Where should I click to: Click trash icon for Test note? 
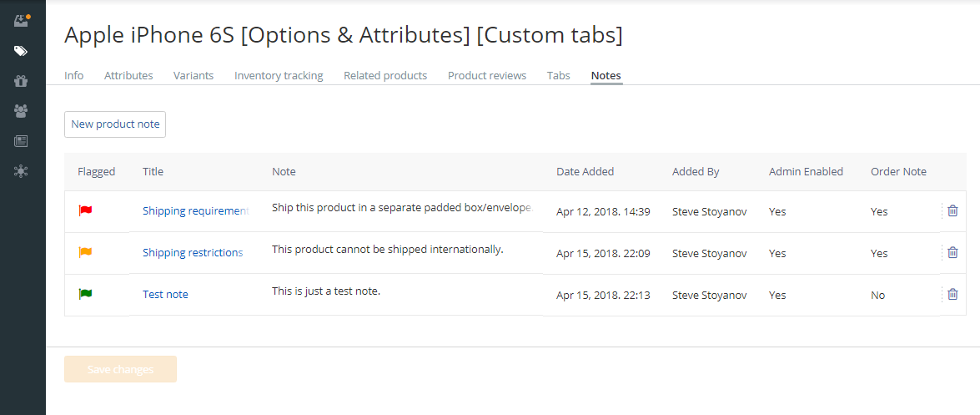pyautogui.click(x=952, y=294)
